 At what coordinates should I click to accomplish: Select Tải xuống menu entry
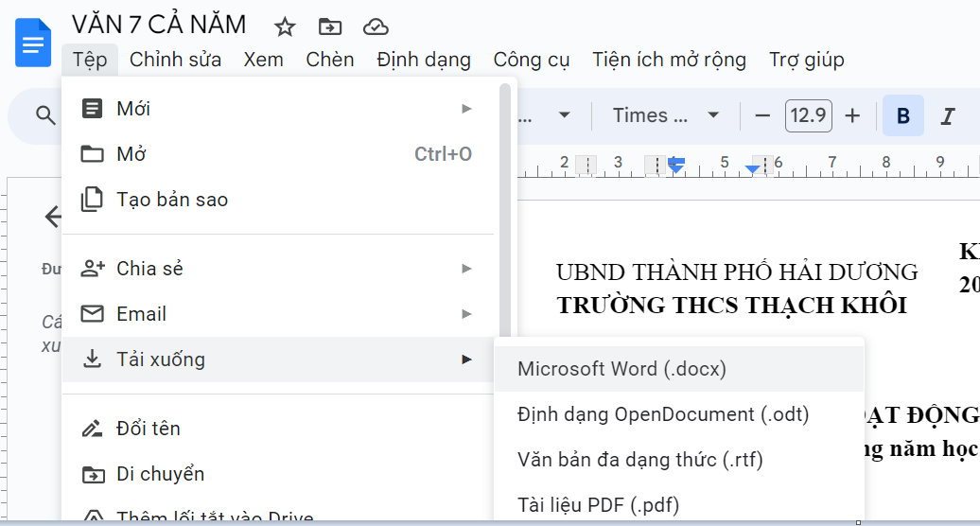pos(277,359)
